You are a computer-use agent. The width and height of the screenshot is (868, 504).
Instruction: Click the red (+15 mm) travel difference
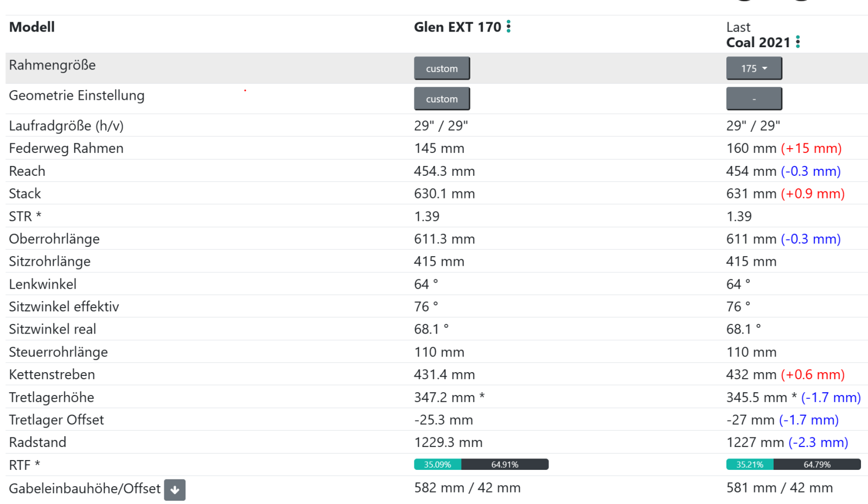811,148
